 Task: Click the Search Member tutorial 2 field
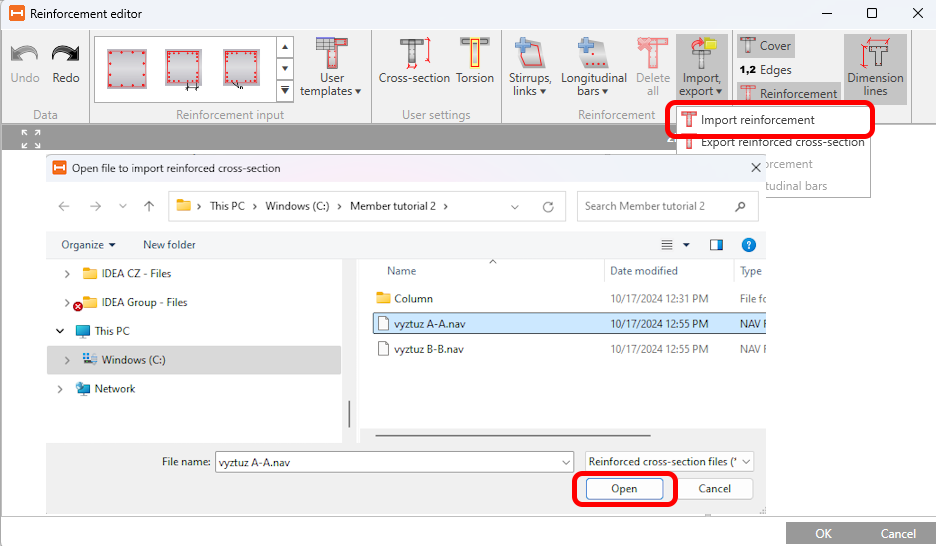pyautogui.click(x=655, y=207)
